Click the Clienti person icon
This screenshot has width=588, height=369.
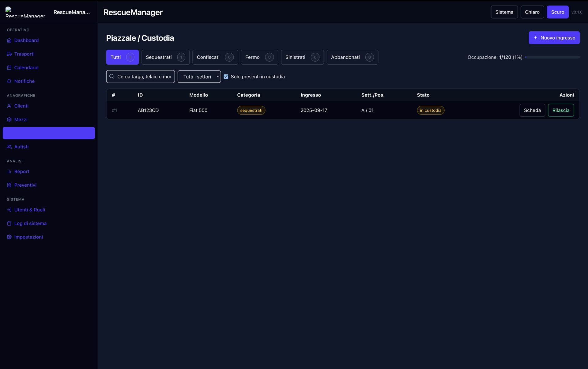[x=9, y=106]
